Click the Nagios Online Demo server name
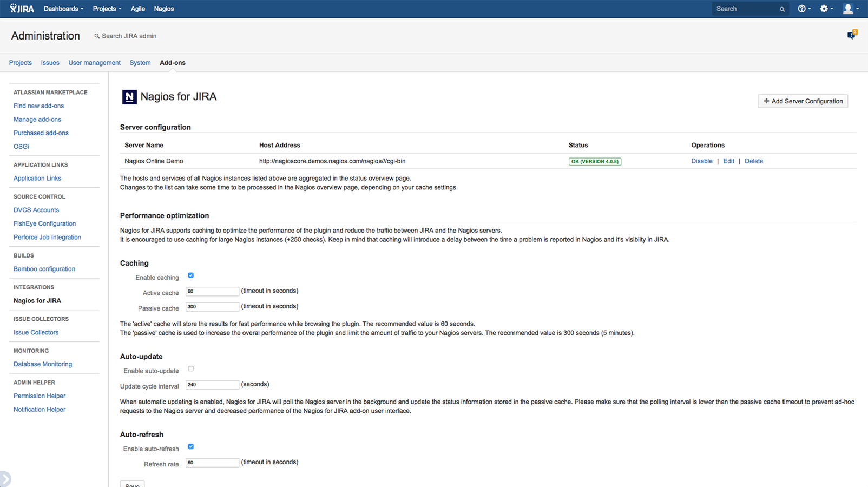Viewport: 868px width, 487px height. [154, 161]
